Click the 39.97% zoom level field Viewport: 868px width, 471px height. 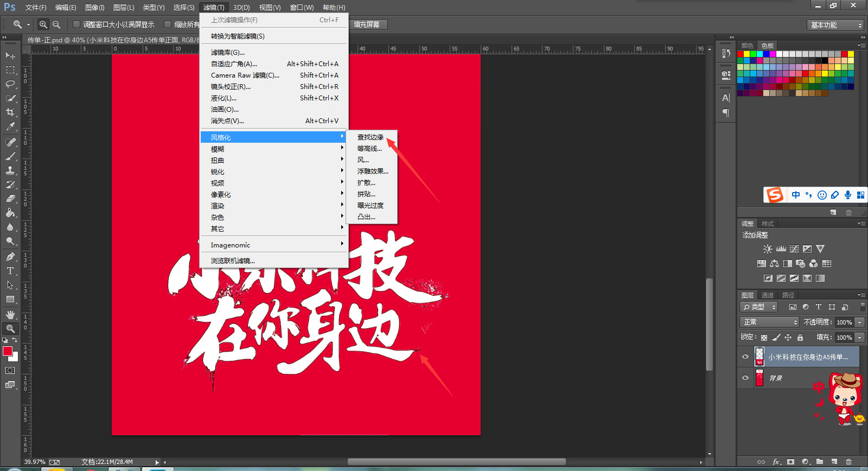[x=35, y=462]
